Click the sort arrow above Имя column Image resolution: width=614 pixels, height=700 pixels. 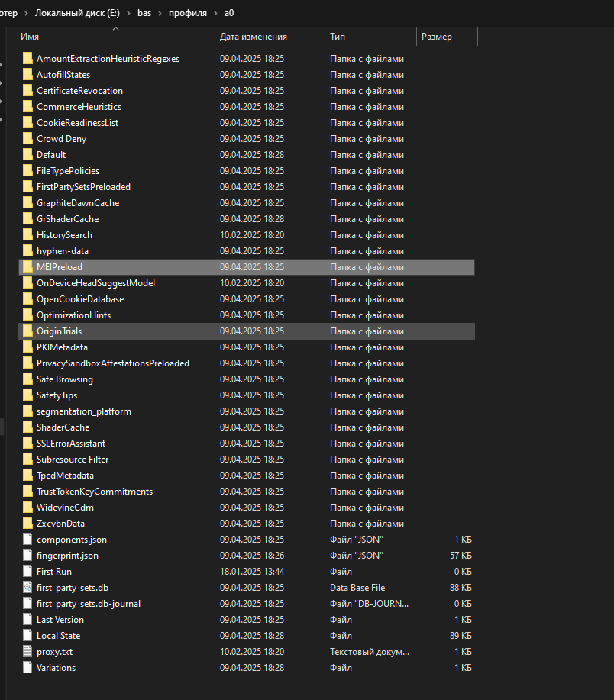click(x=117, y=29)
